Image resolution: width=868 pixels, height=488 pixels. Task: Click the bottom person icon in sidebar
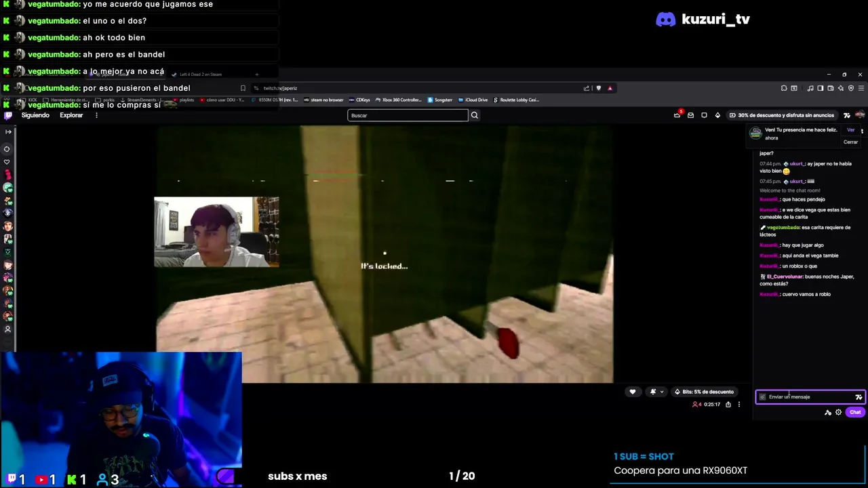7,329
